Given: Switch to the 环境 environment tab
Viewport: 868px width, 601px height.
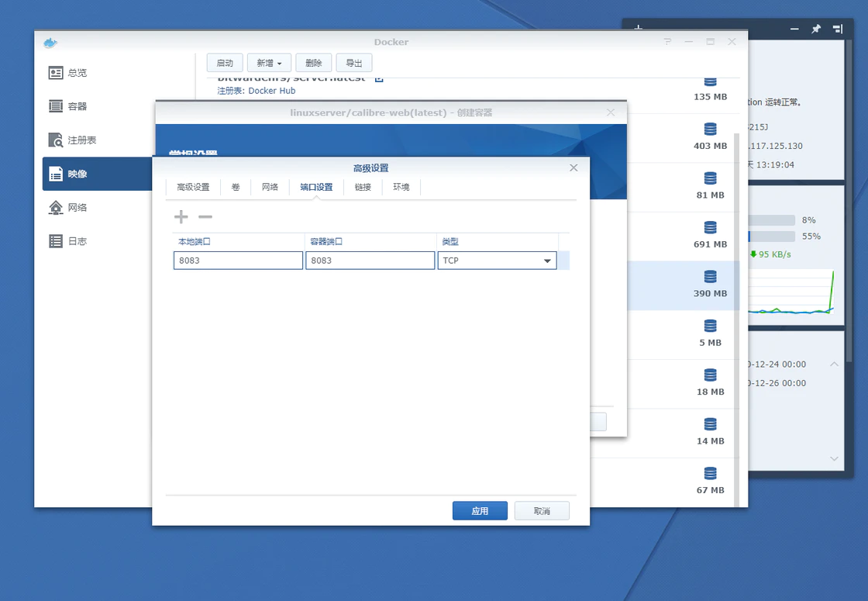Looking at the screenshot, I should [401, 187].
